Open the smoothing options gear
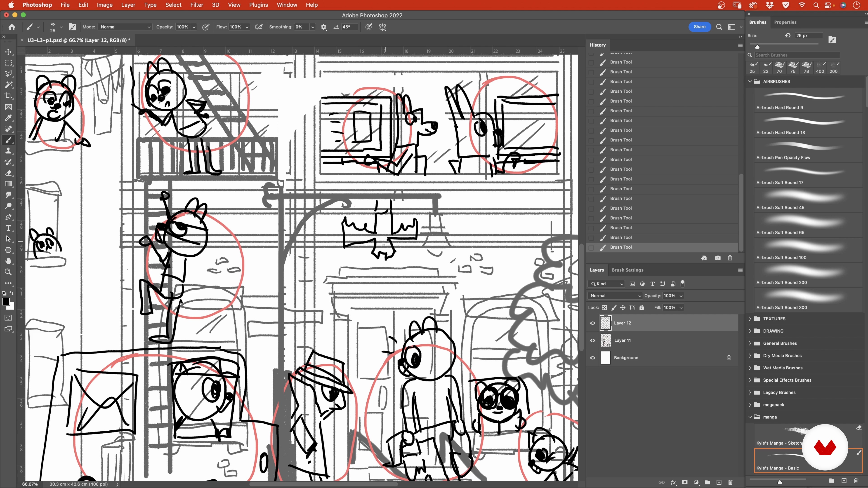Screen dimensions: 868x488 tap(324, 27)
